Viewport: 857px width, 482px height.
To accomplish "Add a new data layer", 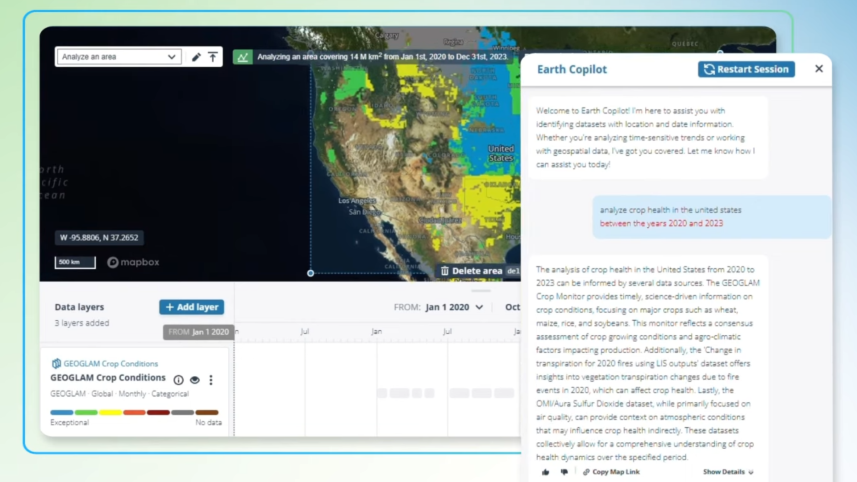I will tap(191, 307).
